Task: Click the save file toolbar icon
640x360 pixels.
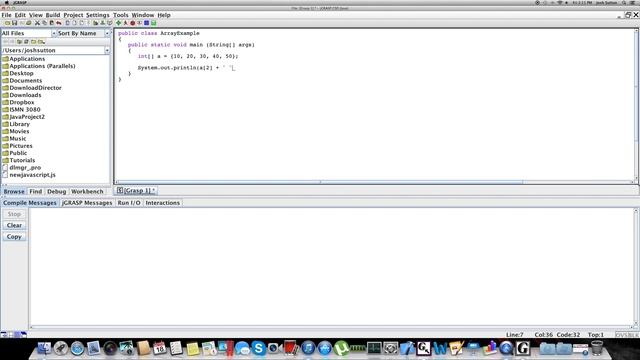Action: pos(14,23)
